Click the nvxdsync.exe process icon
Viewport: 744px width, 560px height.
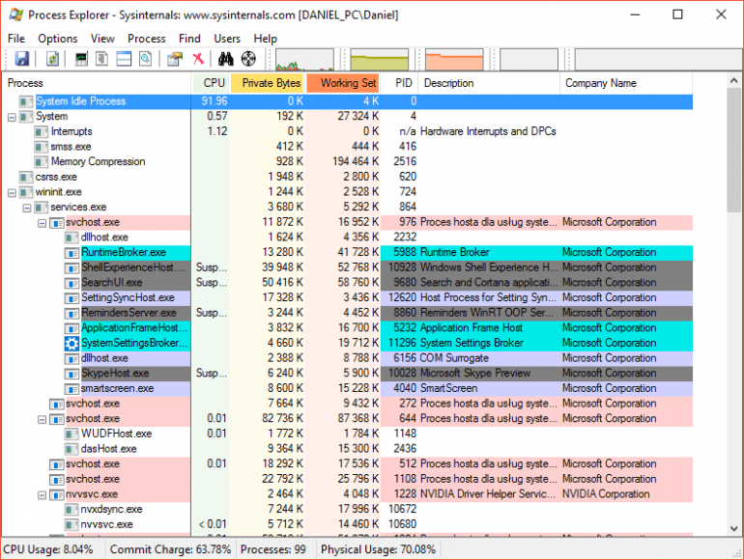pyautogui.click(x=72, y=509)
